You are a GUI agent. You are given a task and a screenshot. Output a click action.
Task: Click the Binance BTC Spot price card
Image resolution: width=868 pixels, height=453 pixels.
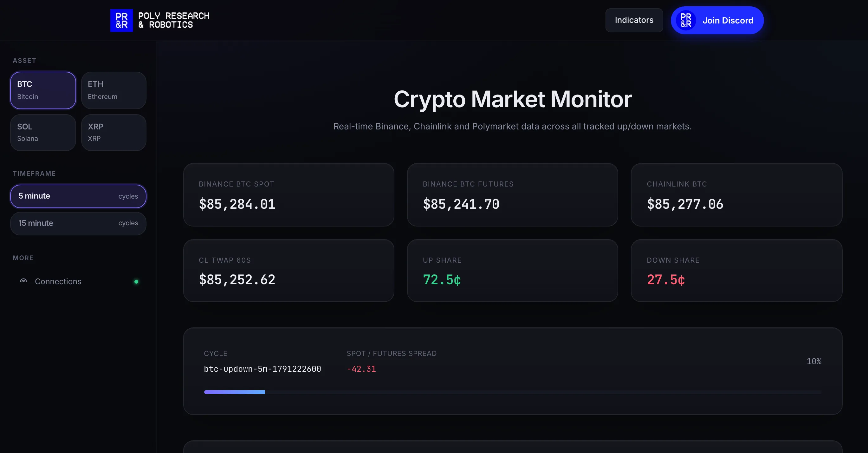click(288, 195)
